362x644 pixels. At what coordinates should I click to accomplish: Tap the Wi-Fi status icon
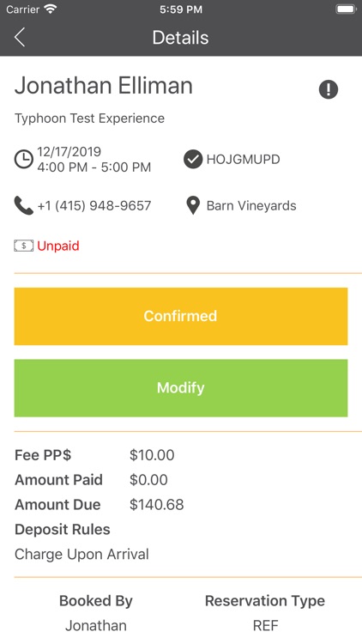coord(51,9)
